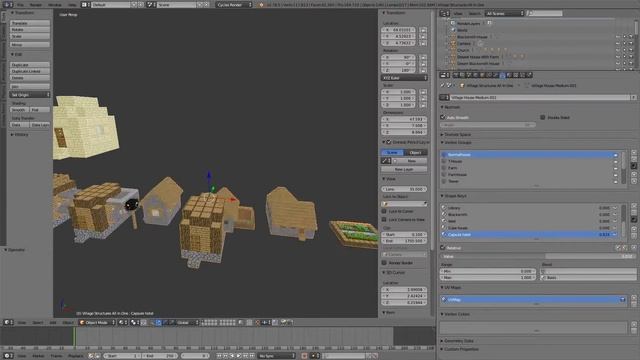Open the File menu
This screenshot has height=360, width=640.
pyautogui.click(x=20, y=4)
